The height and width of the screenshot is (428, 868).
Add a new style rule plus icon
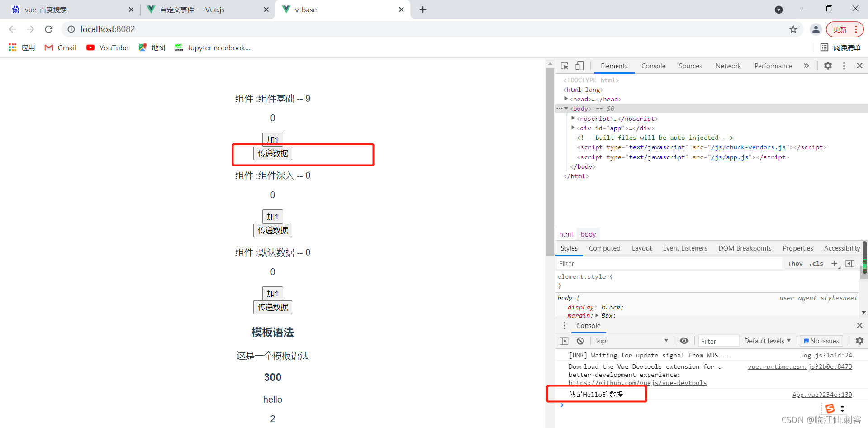point(835,264)
